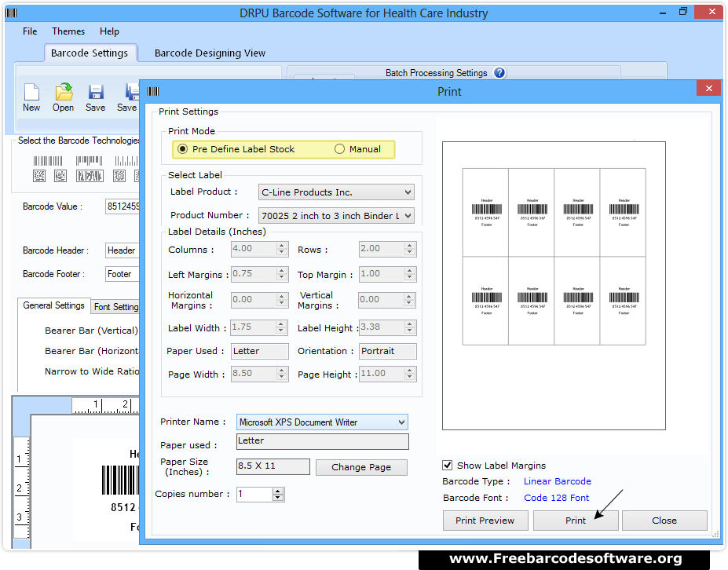Restore down the main DRPU Barcode window
Screen dimensions: 728x570
[683, 12]
